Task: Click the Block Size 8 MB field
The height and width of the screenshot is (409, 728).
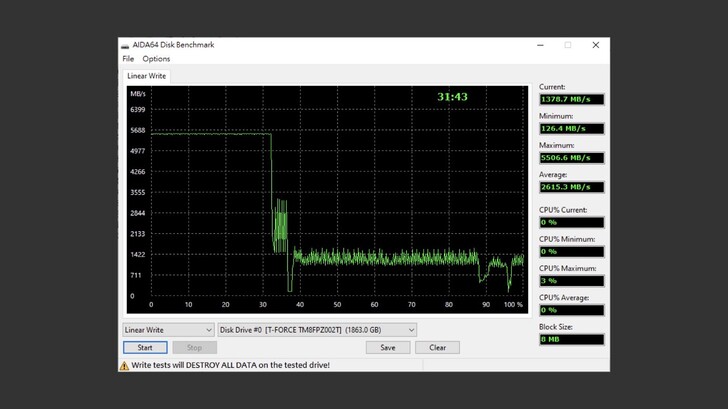Action: [x=571, y=340]
